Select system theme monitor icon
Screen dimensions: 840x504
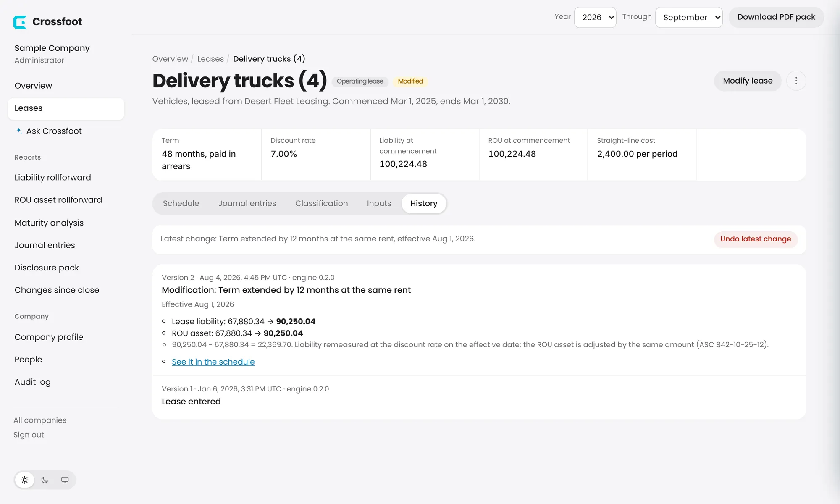tap(65, 480)
